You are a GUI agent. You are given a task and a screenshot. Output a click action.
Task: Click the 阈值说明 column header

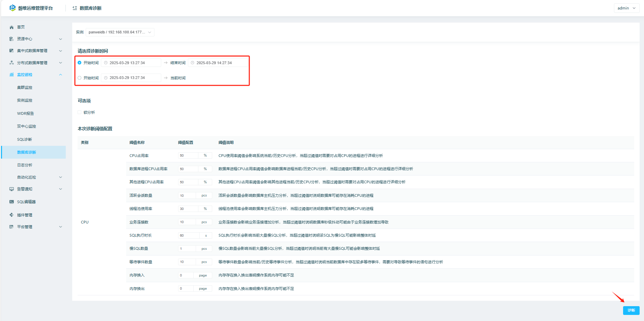coord(226,142)
